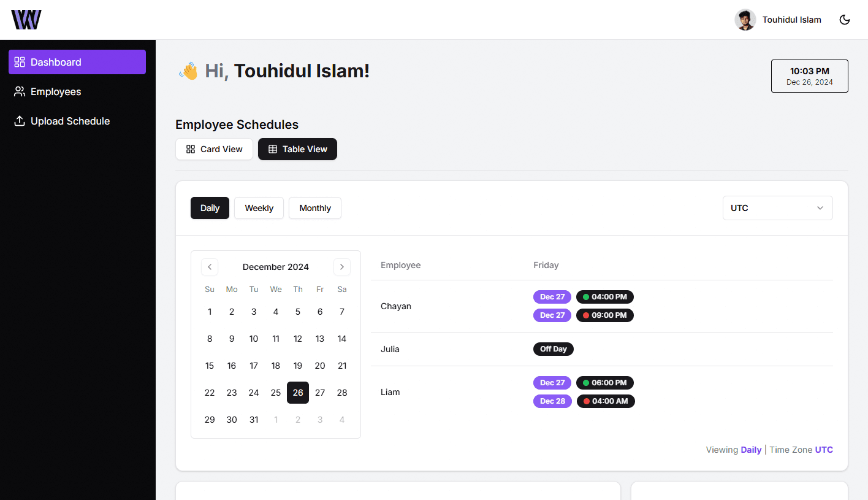Click the W logo in the header

tap(26, 19)
